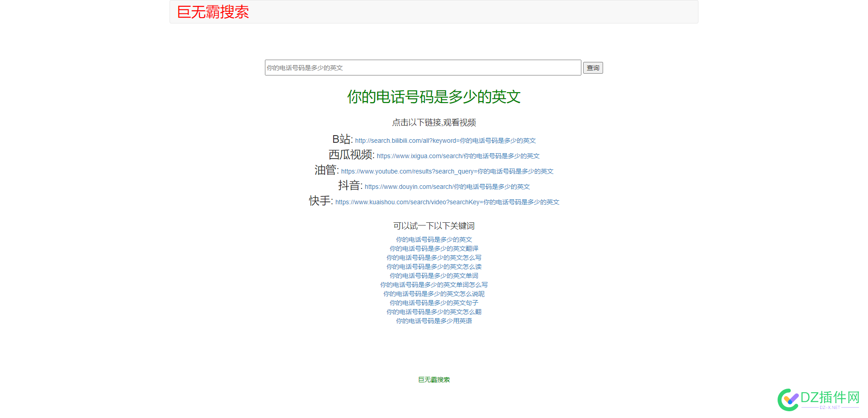Viewport: 868px width, 418px height.
Task: Open keyword 你的电话号码是多少用英语
Action: (434, 321)
